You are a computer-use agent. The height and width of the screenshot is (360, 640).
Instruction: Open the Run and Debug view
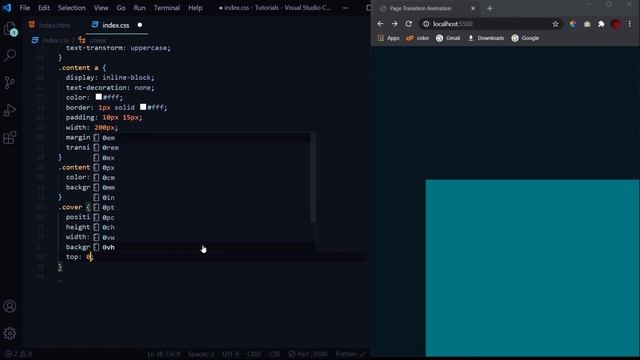pyautogui.click(x=10, y=110)
